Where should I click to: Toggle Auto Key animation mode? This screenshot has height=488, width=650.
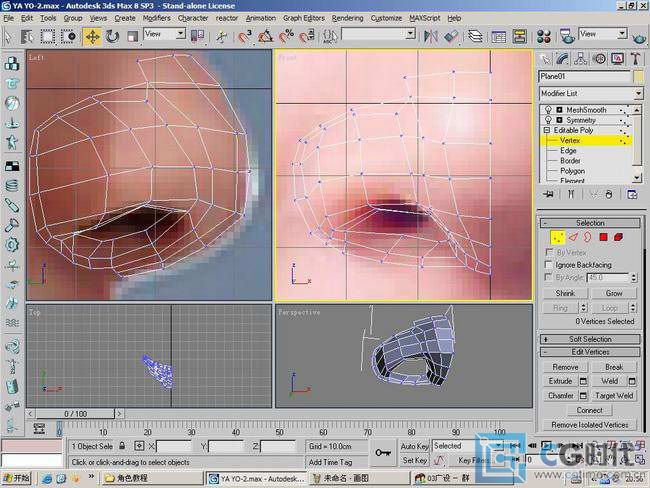coord(414,446)
